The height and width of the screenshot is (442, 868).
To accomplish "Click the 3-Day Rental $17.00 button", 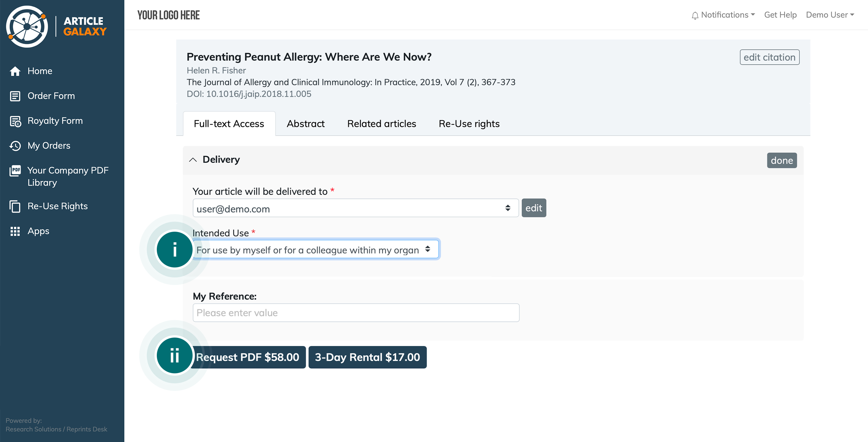I will click(x=367, y=357).
